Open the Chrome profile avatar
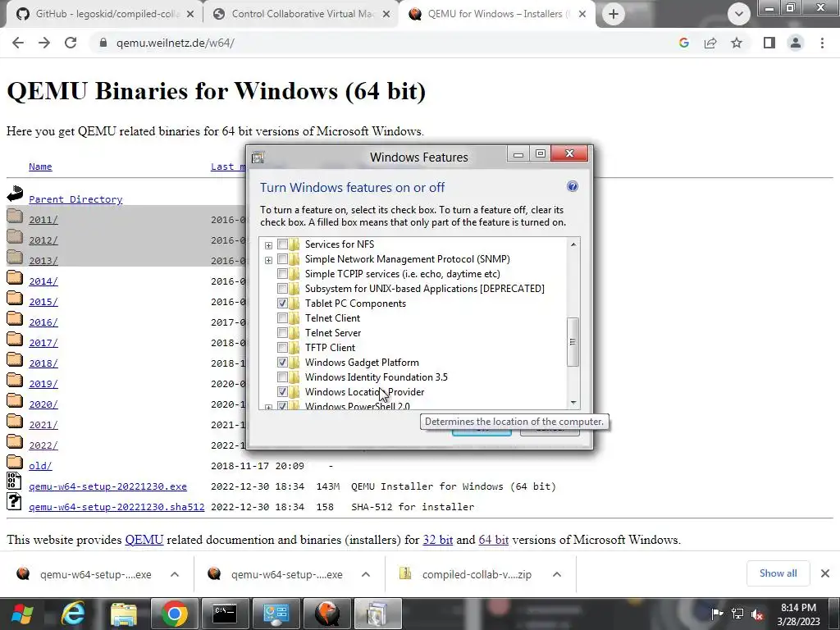 796,43
